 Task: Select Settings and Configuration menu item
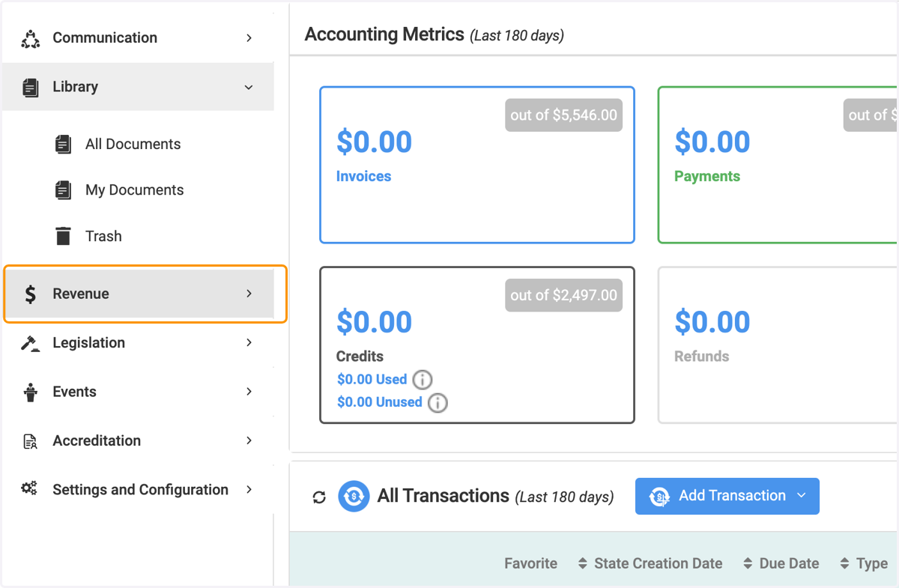pos(139,490)
